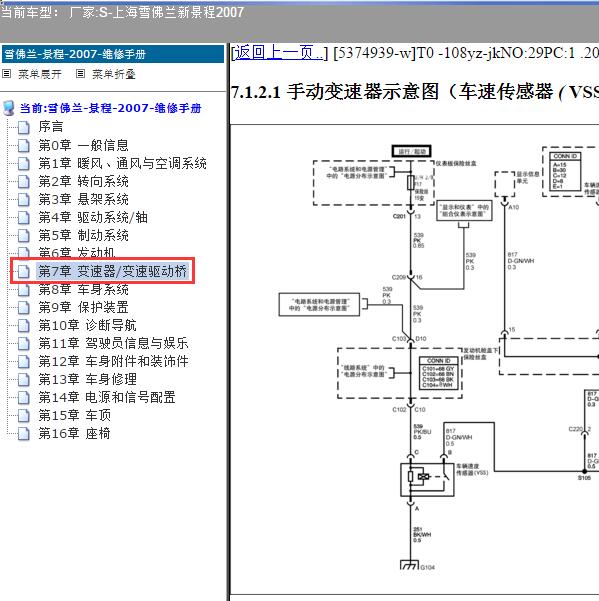Click the CONN ID box listing C101-C104
This screenshot has height=601, width=599.
439,373
